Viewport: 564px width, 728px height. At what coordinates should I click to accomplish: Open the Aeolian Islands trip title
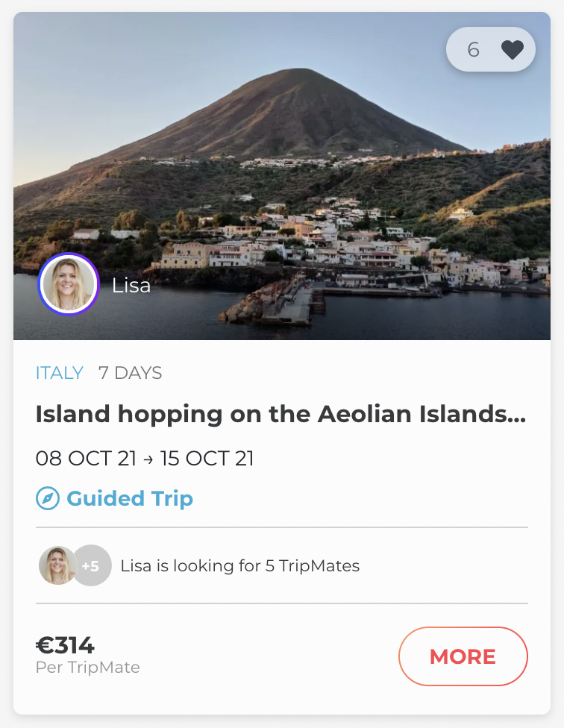(281, 415)
